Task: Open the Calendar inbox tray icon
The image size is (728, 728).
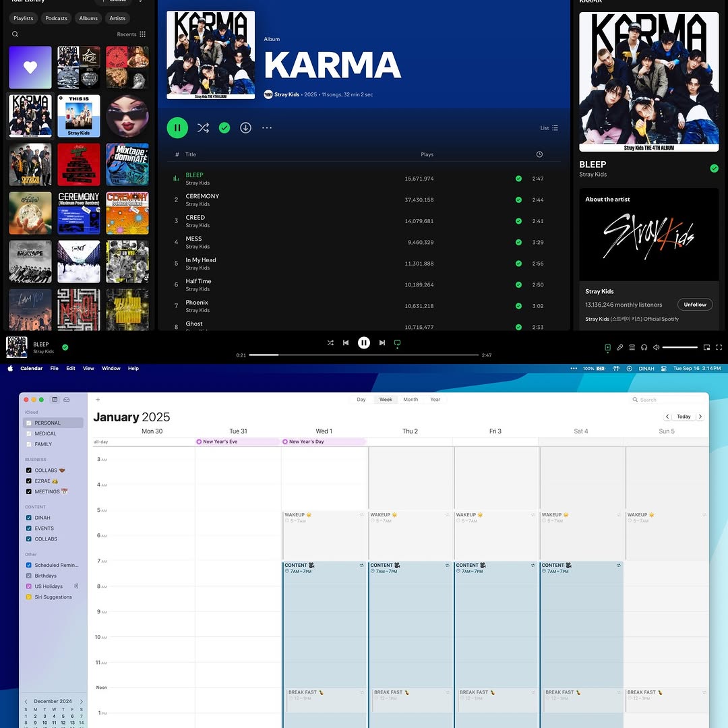Action: click(x=67, y=399)
